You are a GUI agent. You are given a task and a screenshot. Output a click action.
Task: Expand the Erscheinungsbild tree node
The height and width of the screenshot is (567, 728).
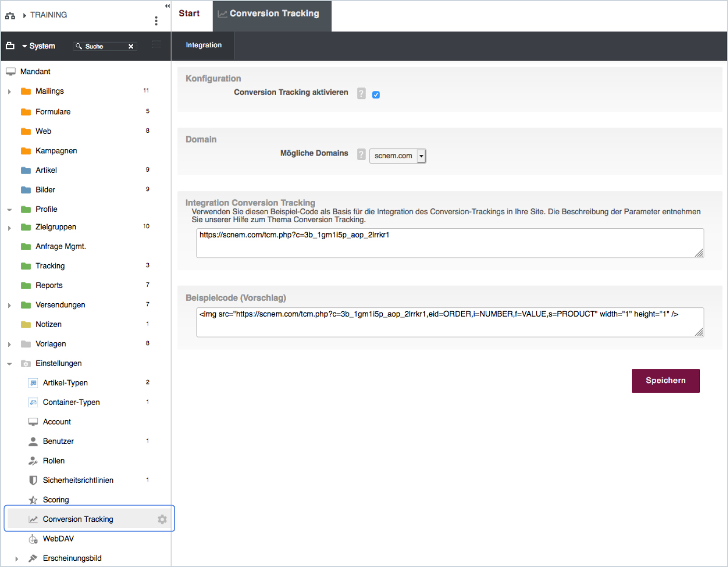pyautogui.click(x=17, y=559)
